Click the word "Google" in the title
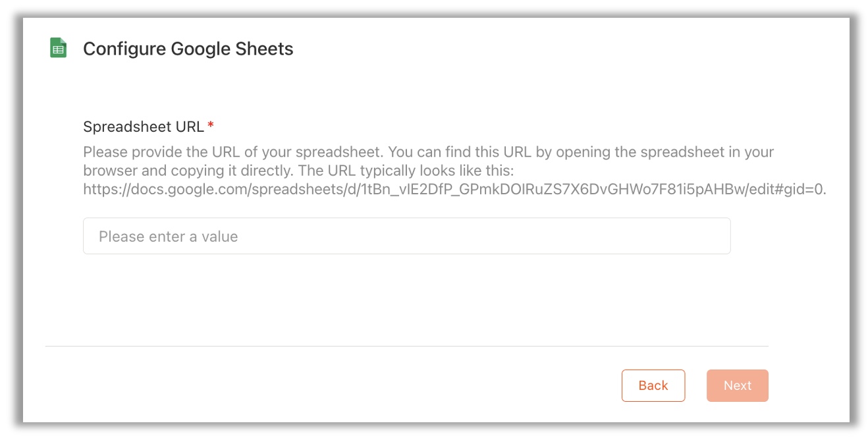This screenshot has width=868, height=444. tap(203, 49)
